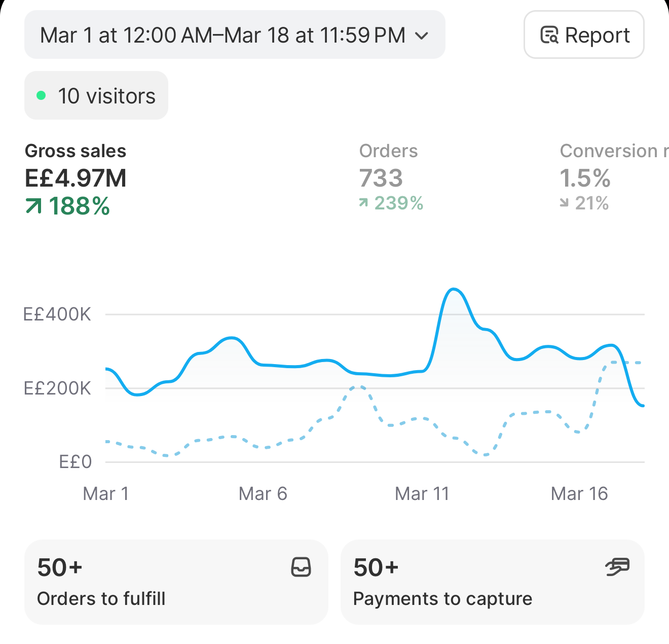Click the E£400K gridline label
This screenshot has width=669, height=644.
tap(57, 314)
